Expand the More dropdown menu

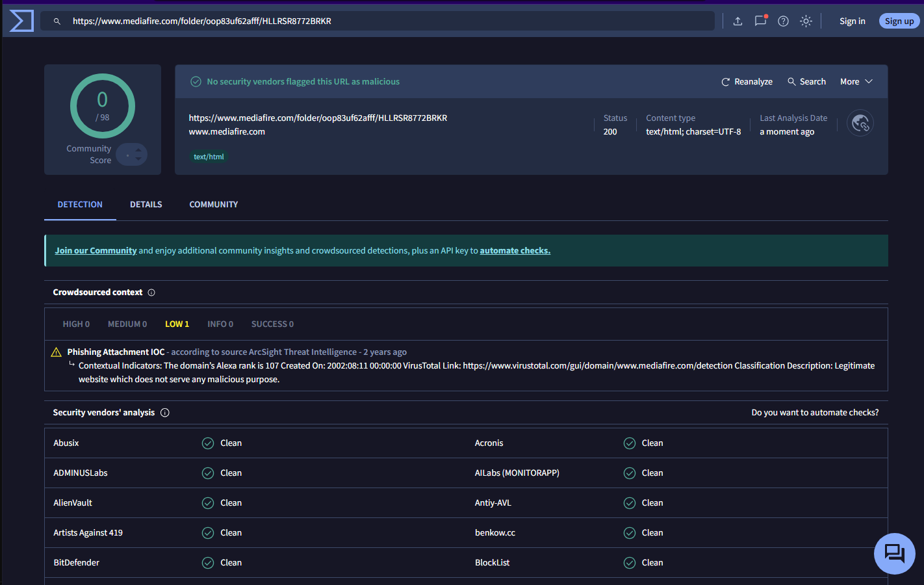(856, 82)
